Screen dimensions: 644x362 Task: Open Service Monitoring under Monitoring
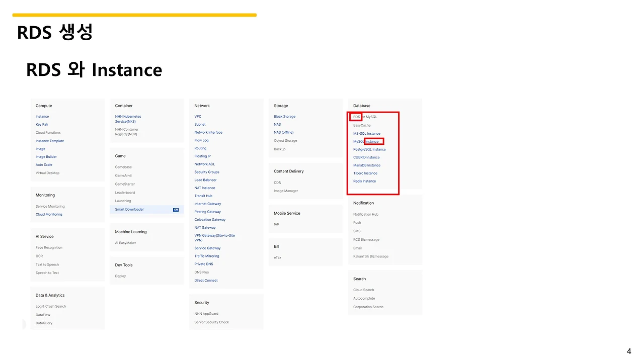pyautogui.click(x=50, y=207)
